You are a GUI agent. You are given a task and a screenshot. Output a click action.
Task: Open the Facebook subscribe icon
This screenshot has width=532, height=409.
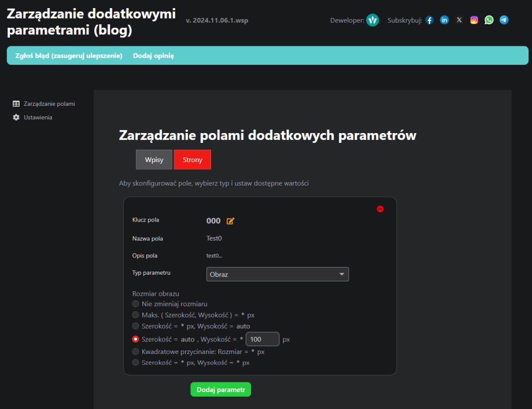(429, 20)
